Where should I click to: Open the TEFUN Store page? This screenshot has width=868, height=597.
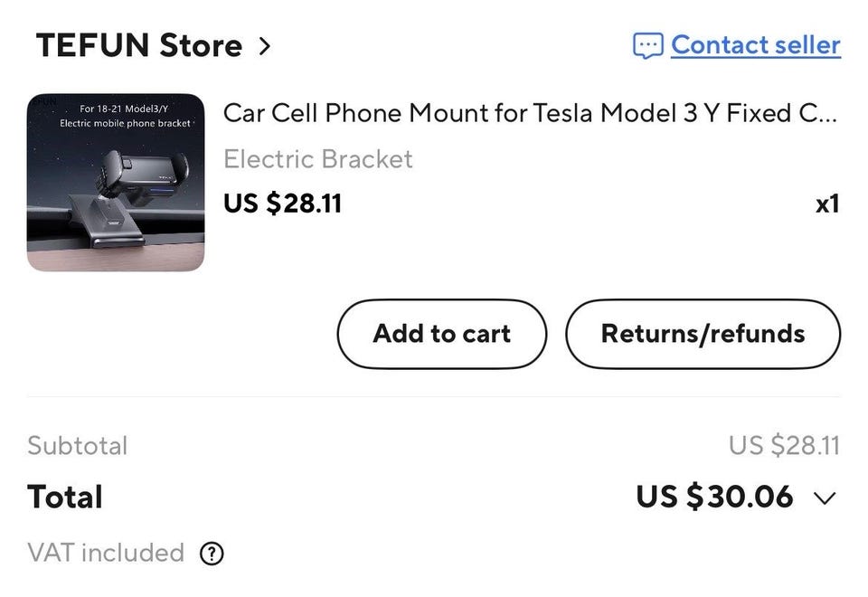pos(138,45)
